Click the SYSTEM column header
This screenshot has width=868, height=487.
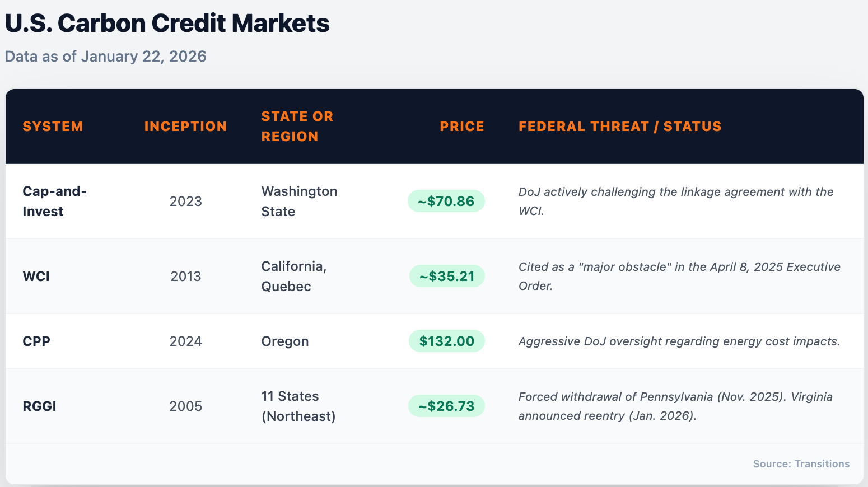pyautogui.click(x=53, y=127)
